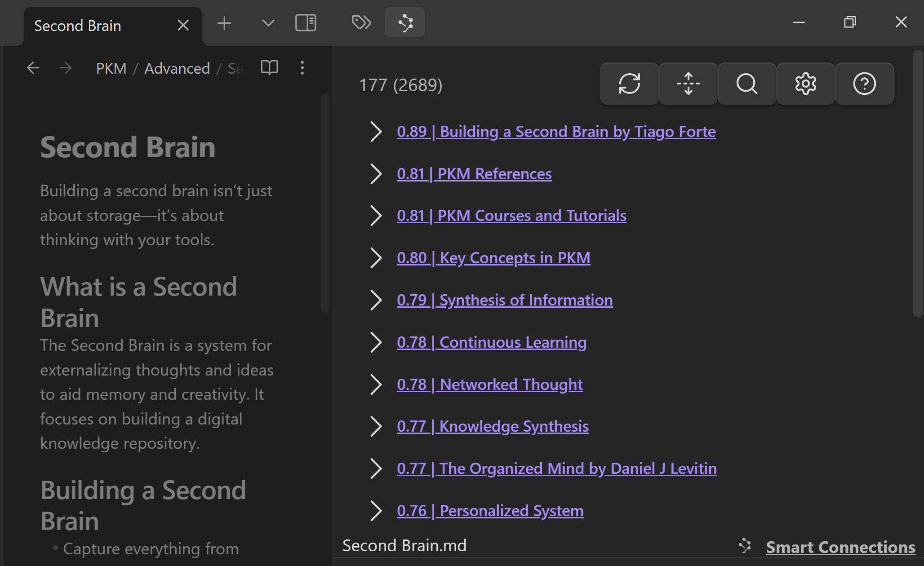Viewport: 924px width, 566px height.
Task: Click the tags icon in tab bar
Action: 361,22
